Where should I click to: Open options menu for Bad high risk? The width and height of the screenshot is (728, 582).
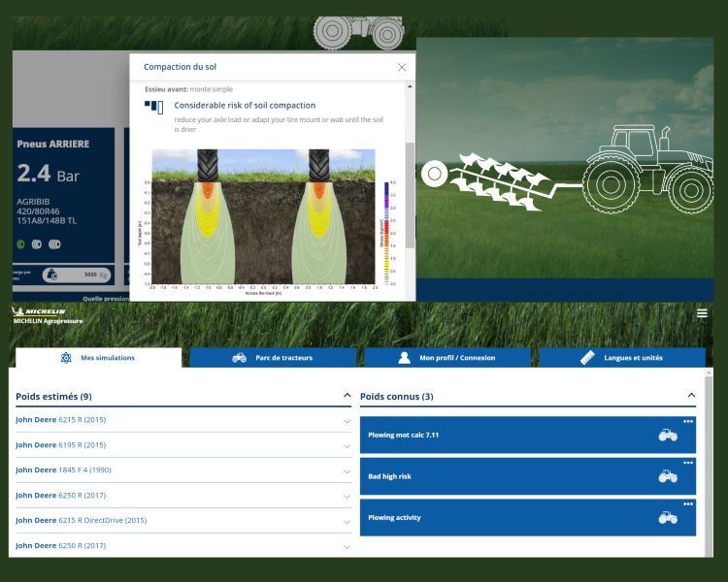click(688, 463)
